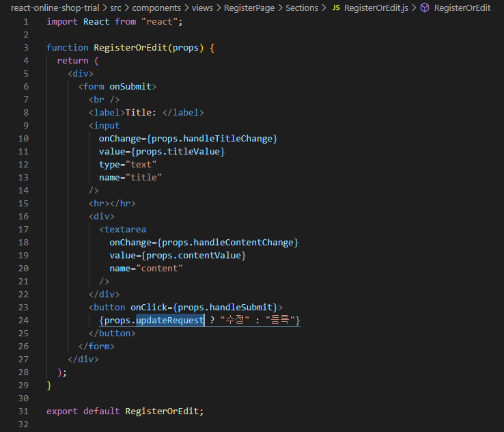The height and width of the screenshot is (432, 504).
Task: Click props.handleTitleChange on line 10
Action: point(212,139)
